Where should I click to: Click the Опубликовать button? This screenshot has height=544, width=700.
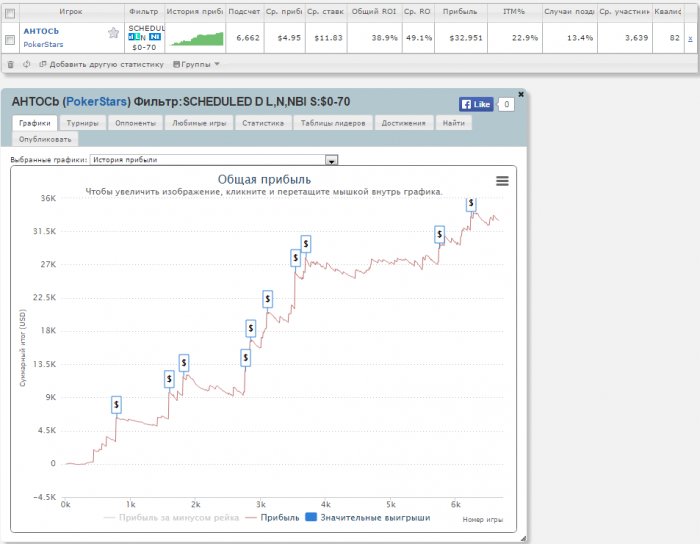[38, 139]
